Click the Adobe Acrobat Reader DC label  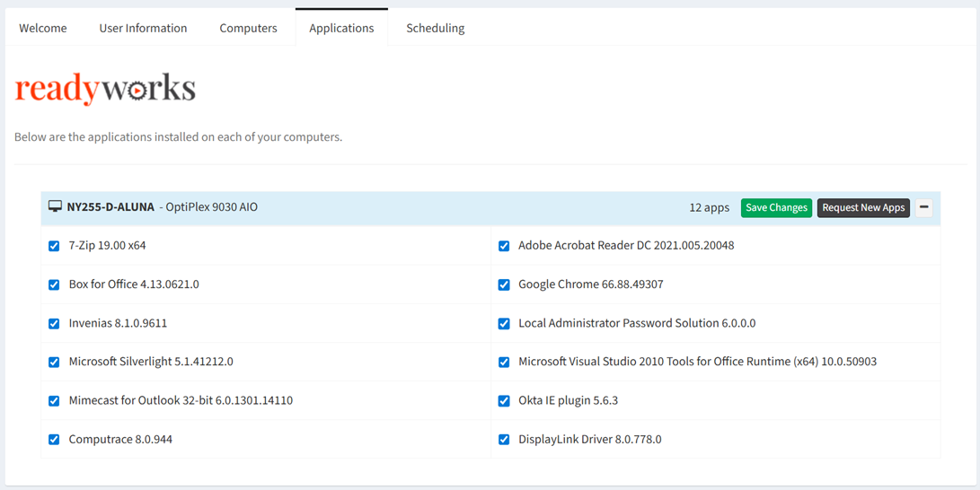click(x=626, y=246)
